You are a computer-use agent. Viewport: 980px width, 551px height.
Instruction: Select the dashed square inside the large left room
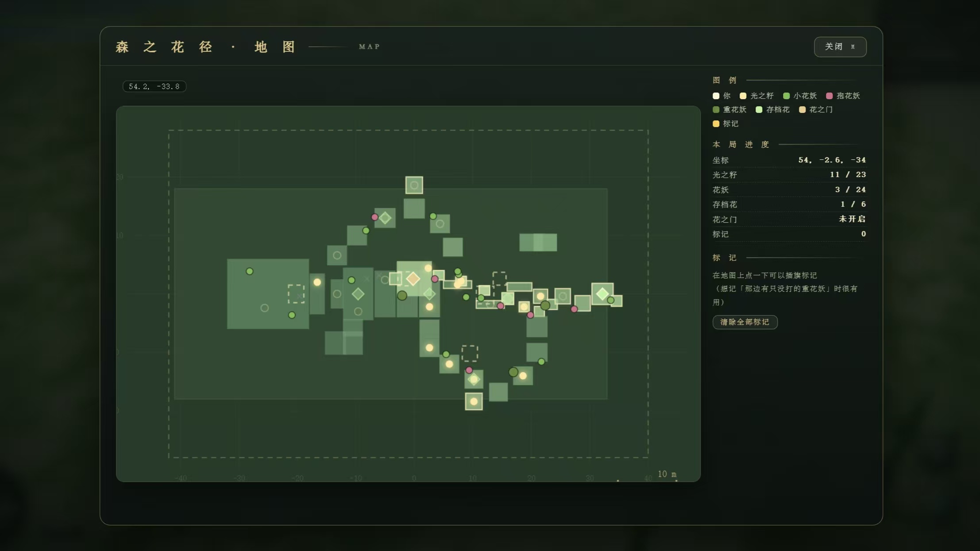296,294
